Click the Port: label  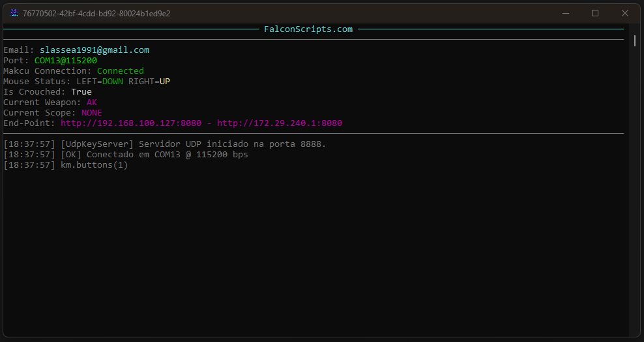pos(16,61)
